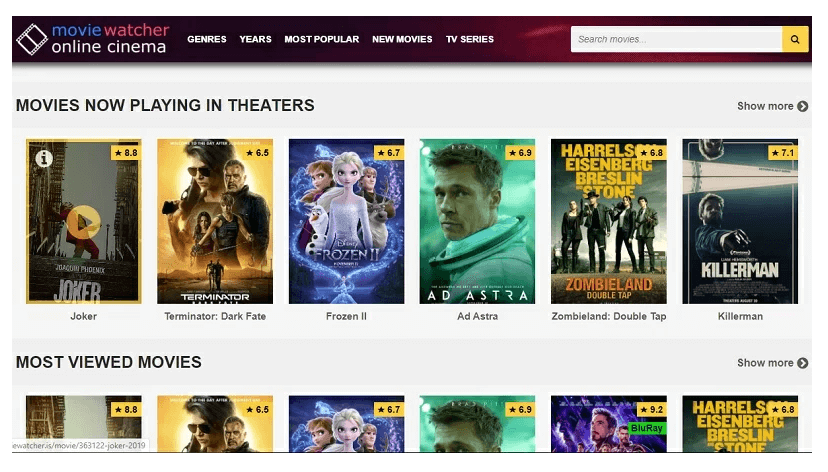Open the Joker title link
This screenshot has width=828, height=472.
click(83, 316)
